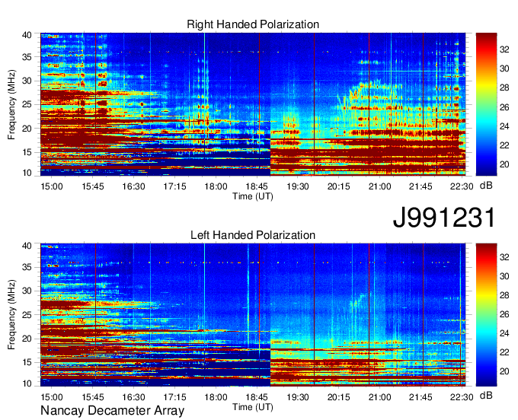Click the "dB" unit label of Left Handed plot
This screenshot has height=420, width=518.
[486, 395]
